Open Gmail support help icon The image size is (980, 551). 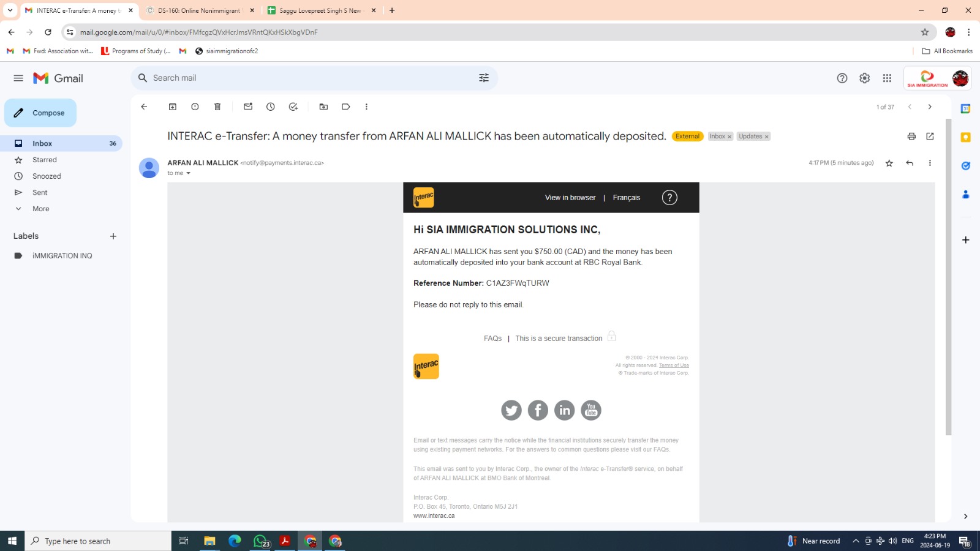(x=842, y=78)
